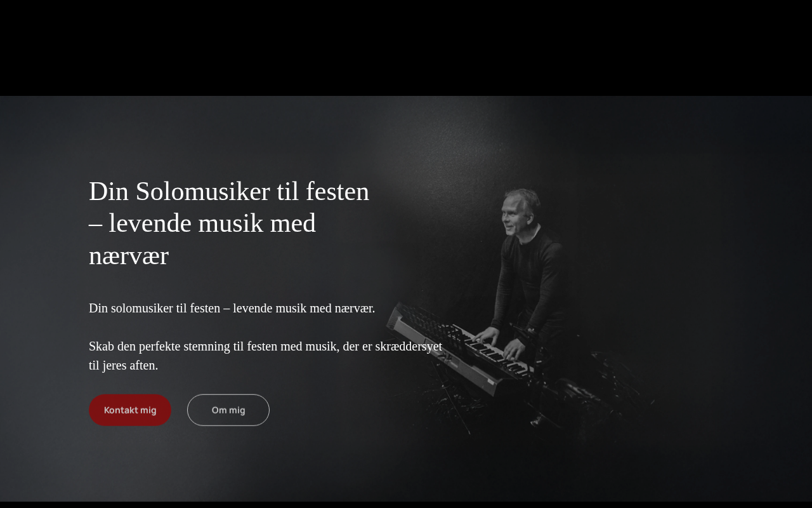The width and height of the screenshot is (812, 508).
Task: Click the text line til jeres aften.
Action: point(123,365)
